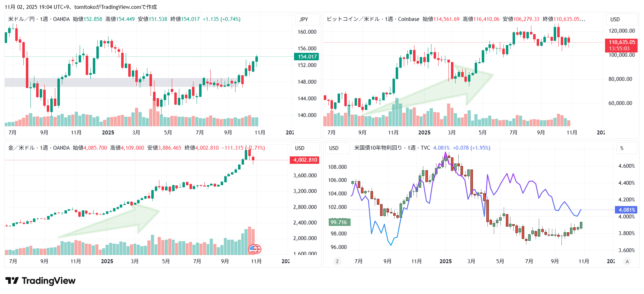Click the US flag economic event icon
Viewport: 644px width, 294px height.
click(254, 249)
